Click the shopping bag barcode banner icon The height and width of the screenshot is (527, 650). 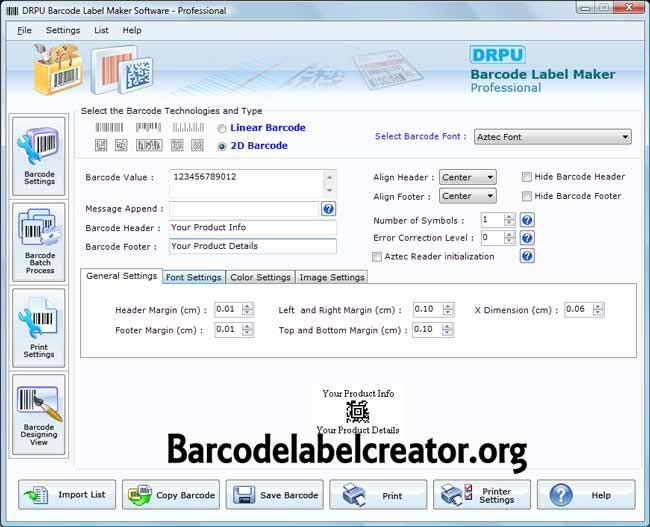coord(58,69)
